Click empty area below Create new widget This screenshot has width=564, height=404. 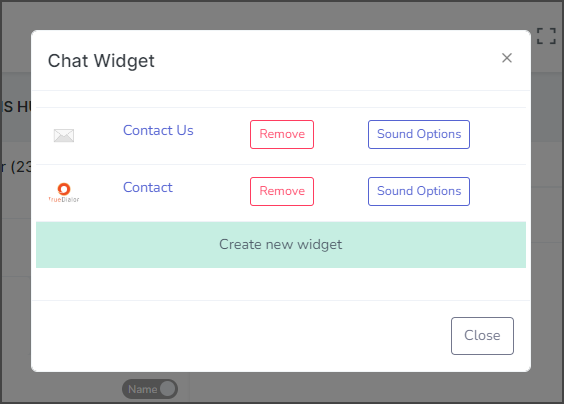(x=281, y=284)
